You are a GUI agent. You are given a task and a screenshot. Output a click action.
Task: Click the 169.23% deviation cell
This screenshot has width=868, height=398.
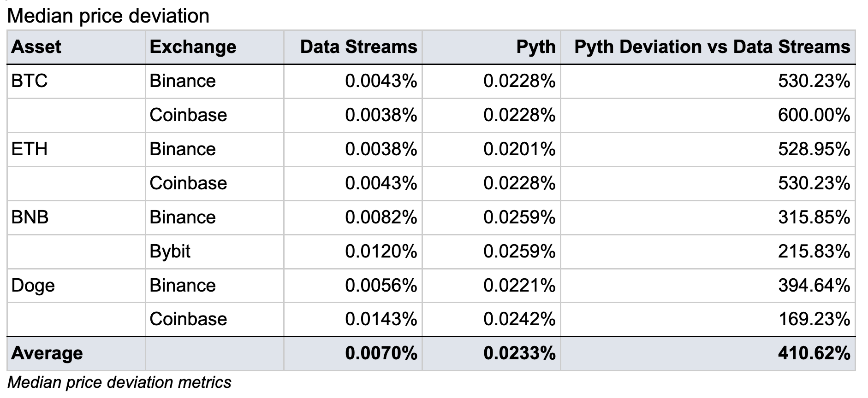814,319
